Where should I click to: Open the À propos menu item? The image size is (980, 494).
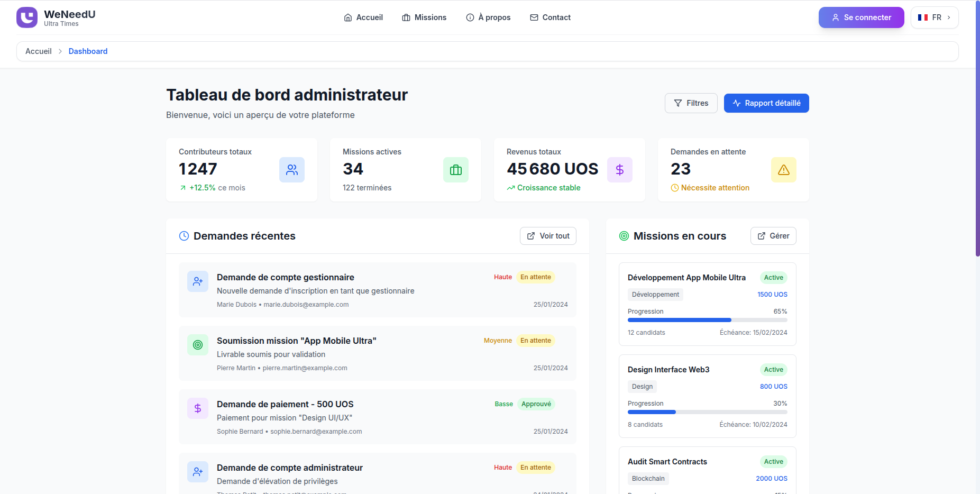pyautogui.click(x=488, y=17)
